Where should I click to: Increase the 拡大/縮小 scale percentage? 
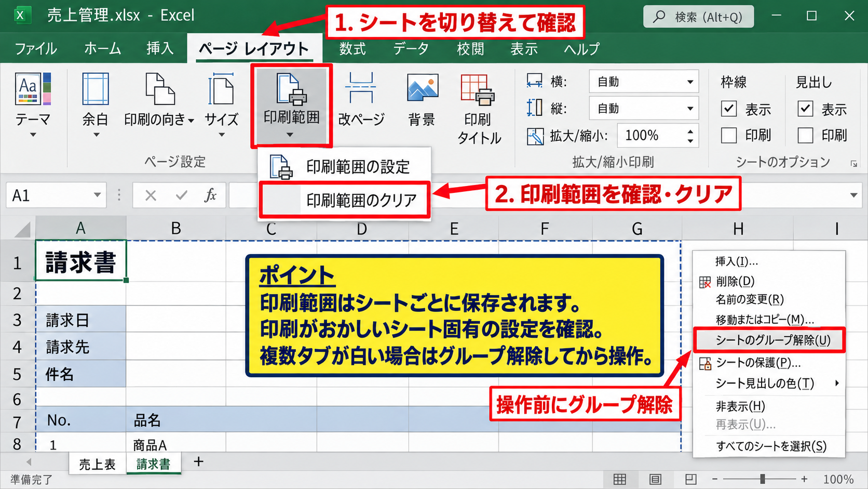click(690, 131)
